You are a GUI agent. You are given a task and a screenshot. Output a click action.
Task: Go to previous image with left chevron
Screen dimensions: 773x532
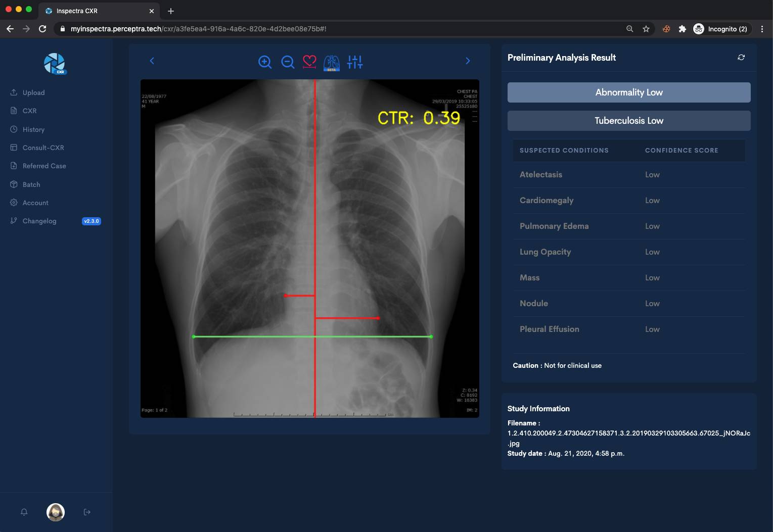[x=152, y=61]
